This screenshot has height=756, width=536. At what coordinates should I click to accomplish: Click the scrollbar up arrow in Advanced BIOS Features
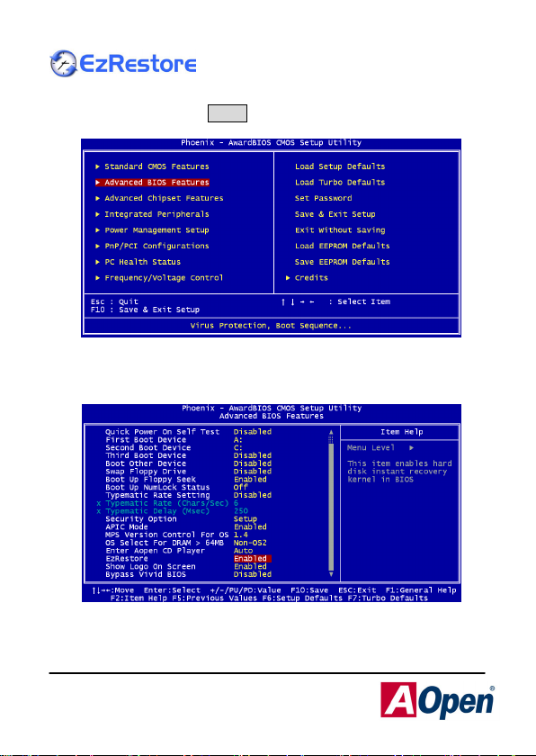(331, 432)
